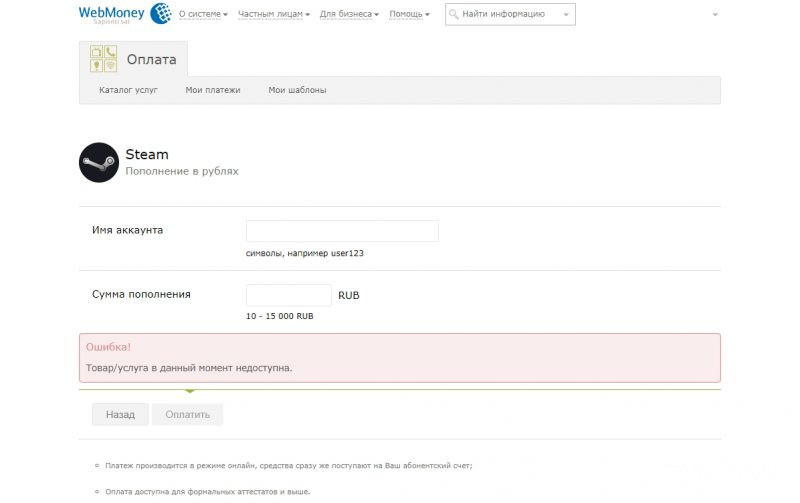The image size is (800, 503).
Task: Click the 'Имя аккаунта' label
Action: point(128,230)
